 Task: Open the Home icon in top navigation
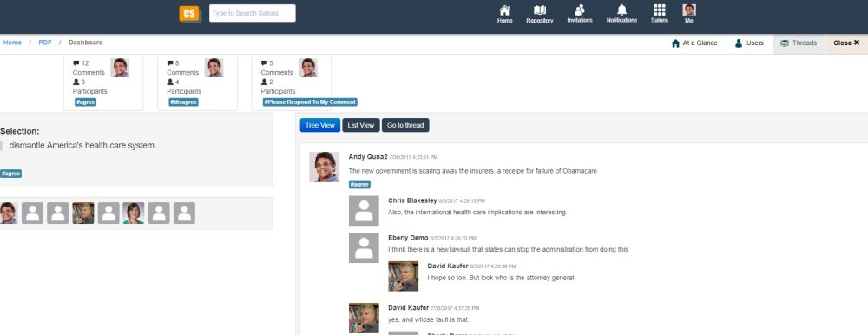[504, 10]
